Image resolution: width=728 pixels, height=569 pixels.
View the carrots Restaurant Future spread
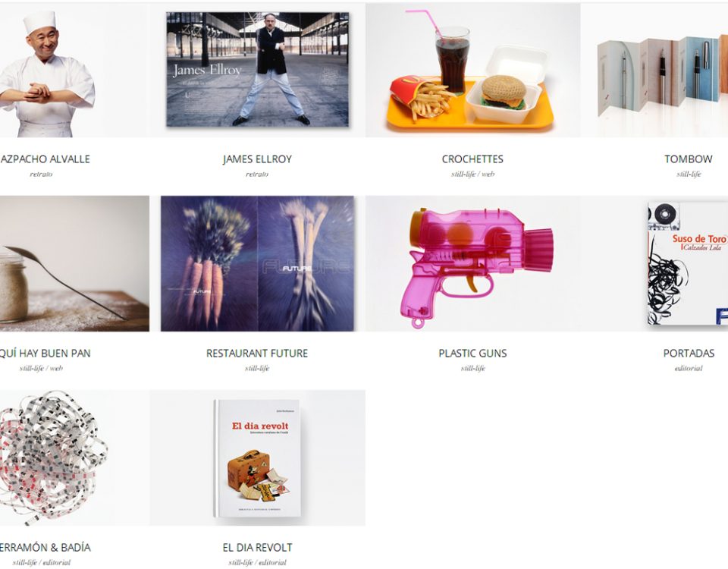tap(257, 263)
